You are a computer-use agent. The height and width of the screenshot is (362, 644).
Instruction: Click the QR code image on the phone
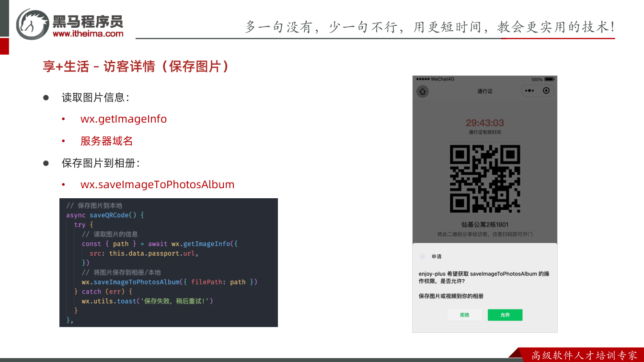(x=485, y=179)
